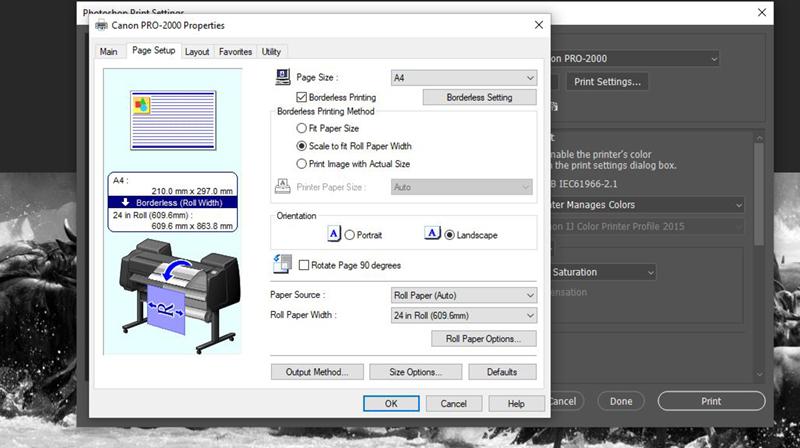Image resolution: width=800 pixels, height=448 pixels.
Task: Click the Page Size computer icon
Action: point(283,77)
